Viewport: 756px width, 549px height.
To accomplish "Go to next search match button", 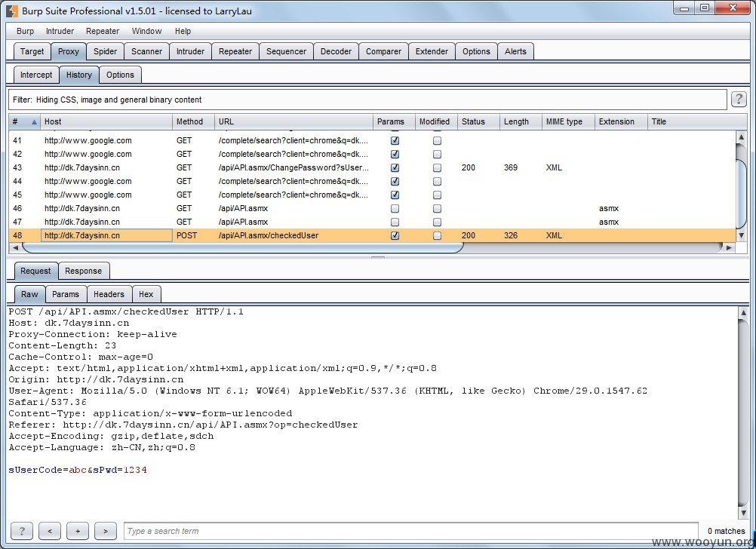I will pos(106,531).
